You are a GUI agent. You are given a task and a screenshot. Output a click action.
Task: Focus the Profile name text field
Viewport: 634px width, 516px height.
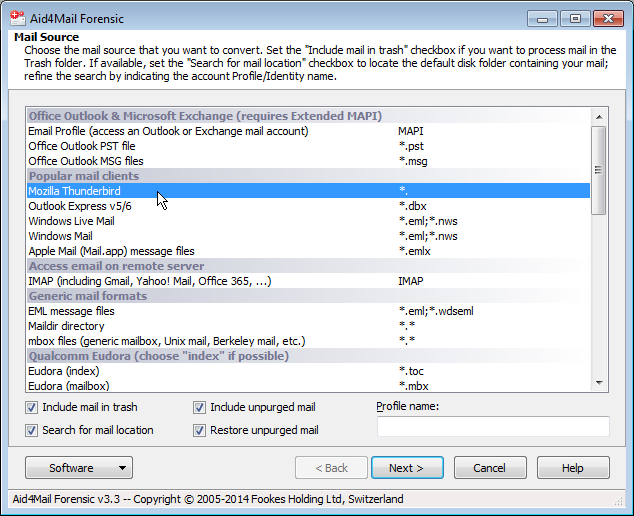(x=493, y=427)
